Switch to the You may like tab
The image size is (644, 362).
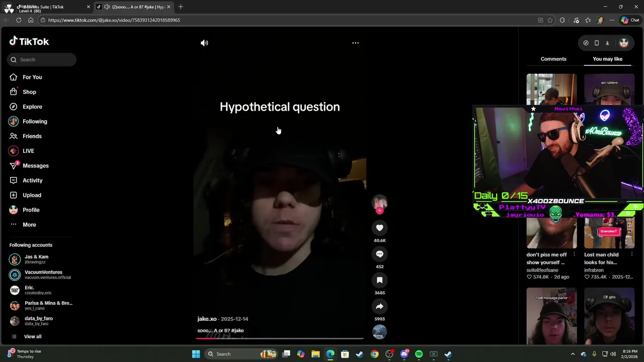607,59
